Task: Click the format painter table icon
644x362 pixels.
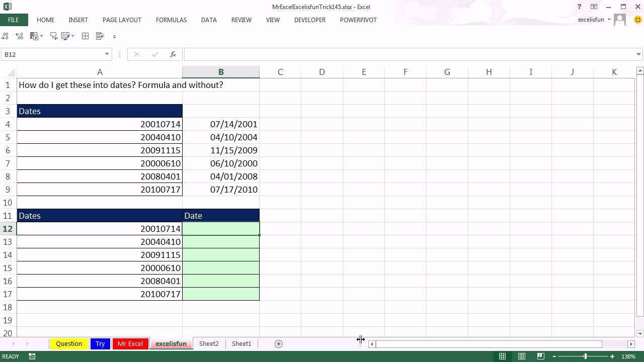Action: point(65,36)
